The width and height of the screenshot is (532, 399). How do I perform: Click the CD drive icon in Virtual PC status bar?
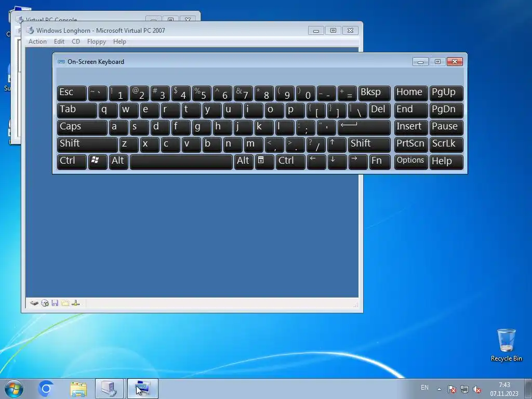pos(45,303)
